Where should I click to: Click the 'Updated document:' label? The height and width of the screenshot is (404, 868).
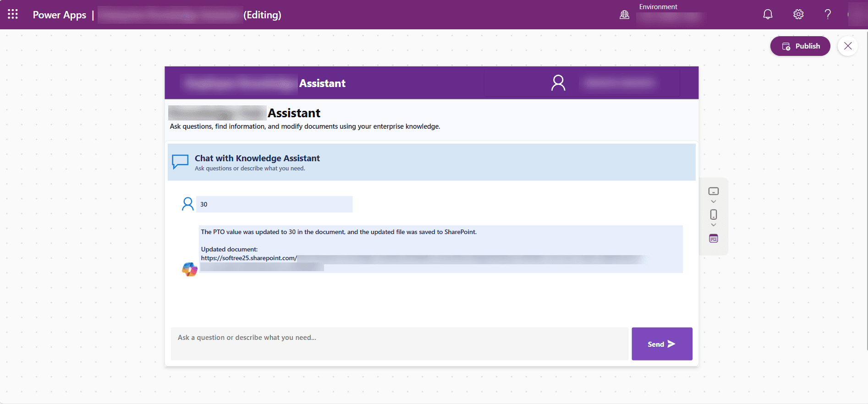point(229,249)
